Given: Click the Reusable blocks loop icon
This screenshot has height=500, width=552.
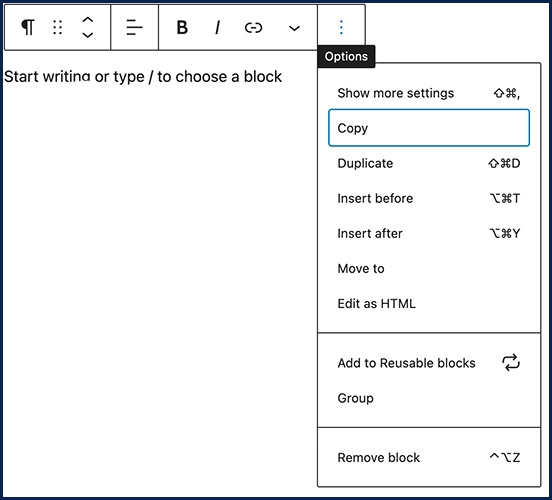Looking at the screenshot, I should coord(511,363).
